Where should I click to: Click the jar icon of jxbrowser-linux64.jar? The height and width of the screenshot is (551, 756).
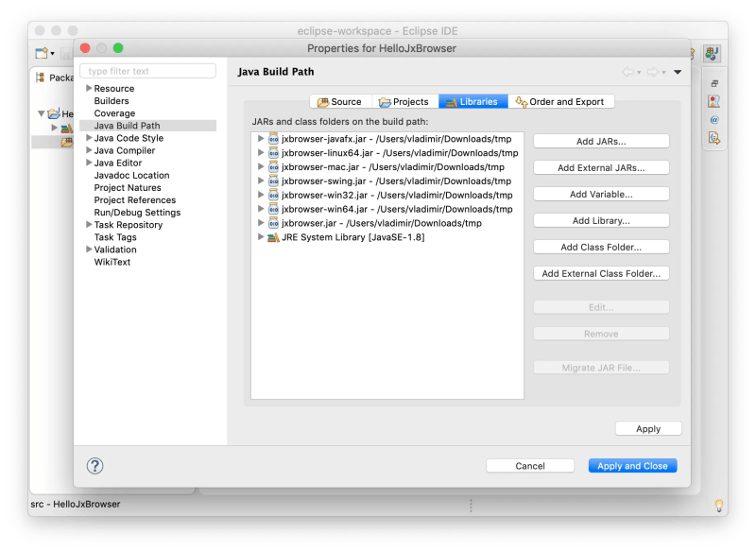pos(273,153)
